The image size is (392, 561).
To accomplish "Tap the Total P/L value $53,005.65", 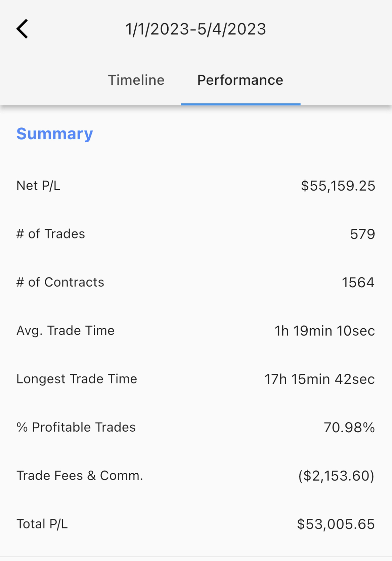I will [336, 524].
